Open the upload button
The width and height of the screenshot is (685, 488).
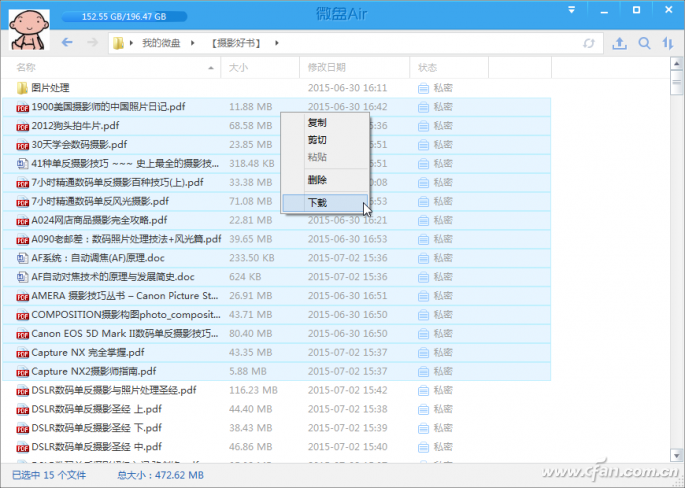pyautogui.click(x=619, y=43)
